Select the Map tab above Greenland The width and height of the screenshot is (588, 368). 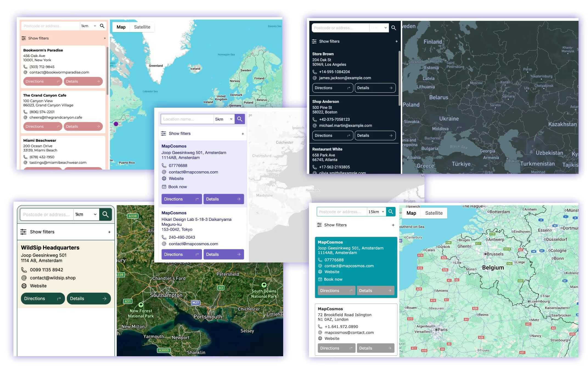(121, 27)
